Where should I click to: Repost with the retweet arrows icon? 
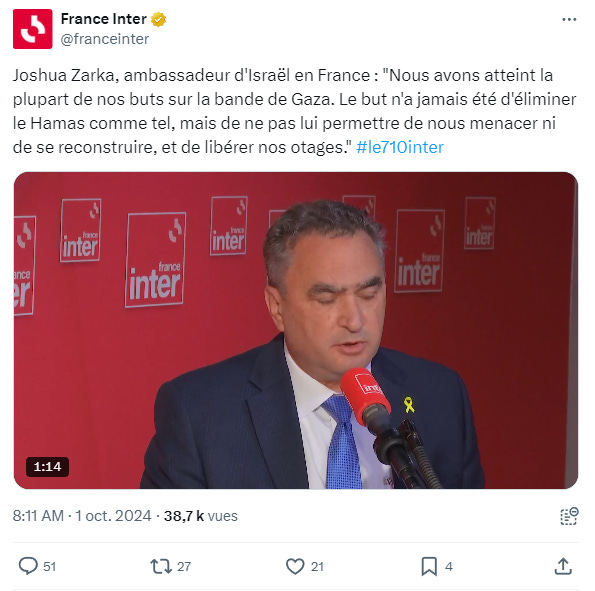161,566
